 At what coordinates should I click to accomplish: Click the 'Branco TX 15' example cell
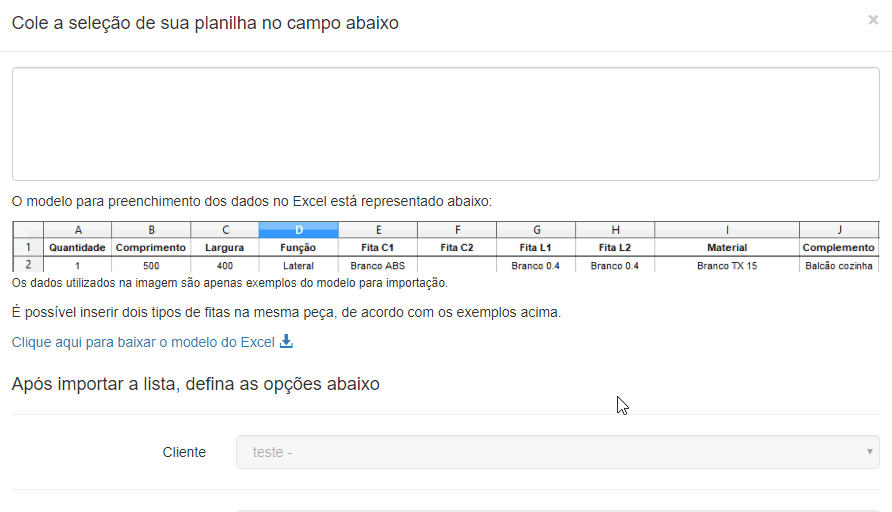[x=727, y=266]
